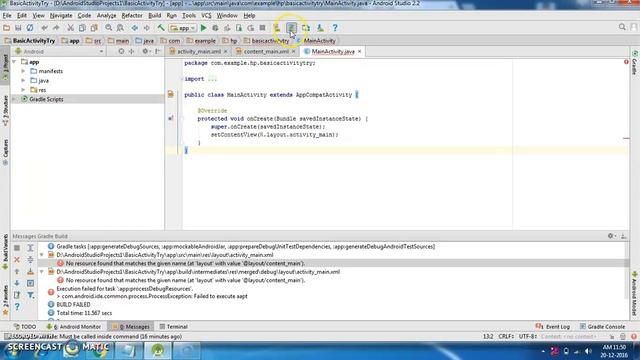Click the setContentView code line
Viewport: 640px width, 360px height.
pyautogui.click(x=274, y=134)
